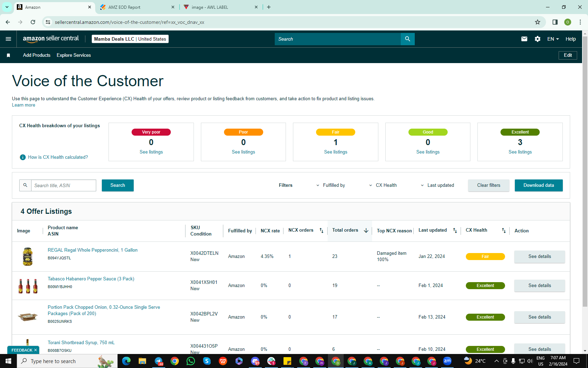Screen dimensions: 588x368
Task: Open the EN language dropdown
Action: click(553, 39)
